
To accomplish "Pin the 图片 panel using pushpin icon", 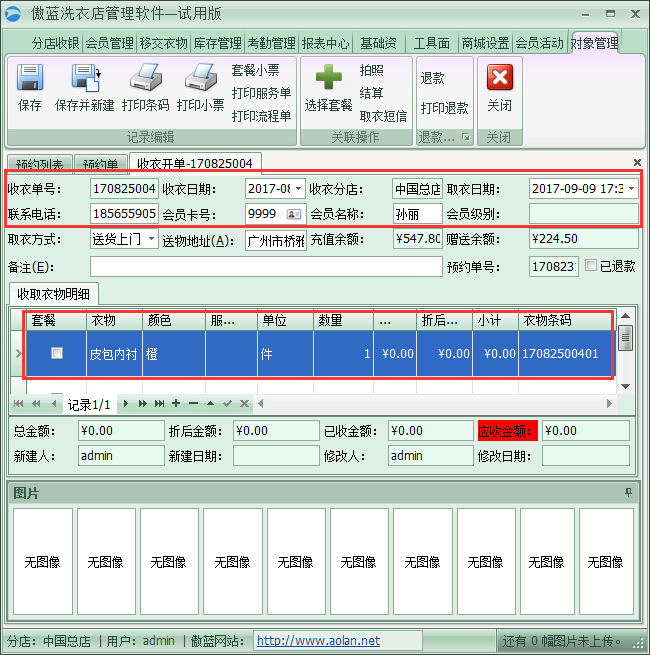I will 628,493.
